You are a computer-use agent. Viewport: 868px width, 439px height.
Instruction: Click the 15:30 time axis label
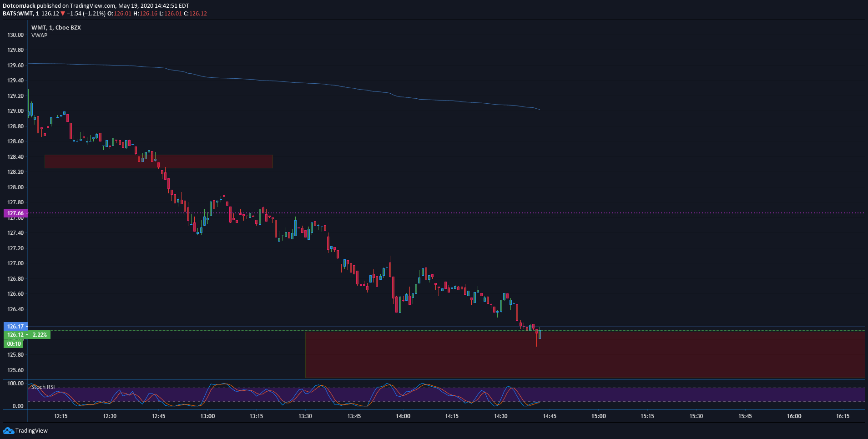coord(696,416)
